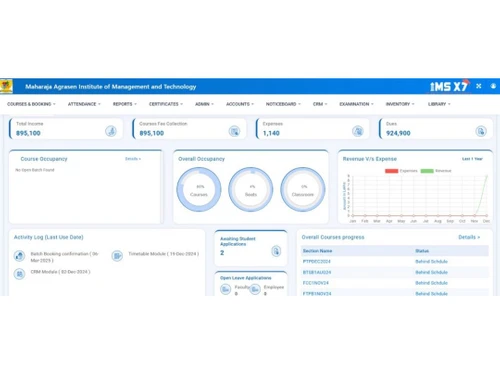
Task: Click the Courses Fee Collection card icon
Action: pyautogui.click(x=234, y=131)
